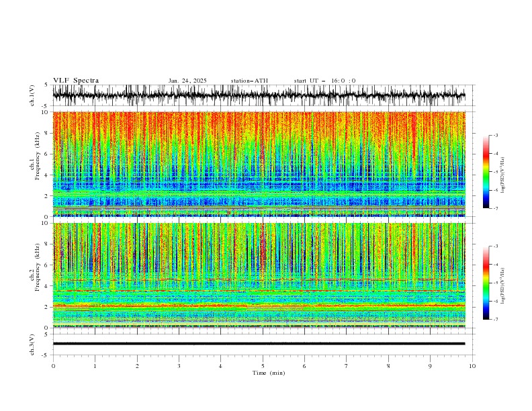Screen dimensions: 532x411
Task: Click the upper PSD color scale bar
Action: [486, 171]
